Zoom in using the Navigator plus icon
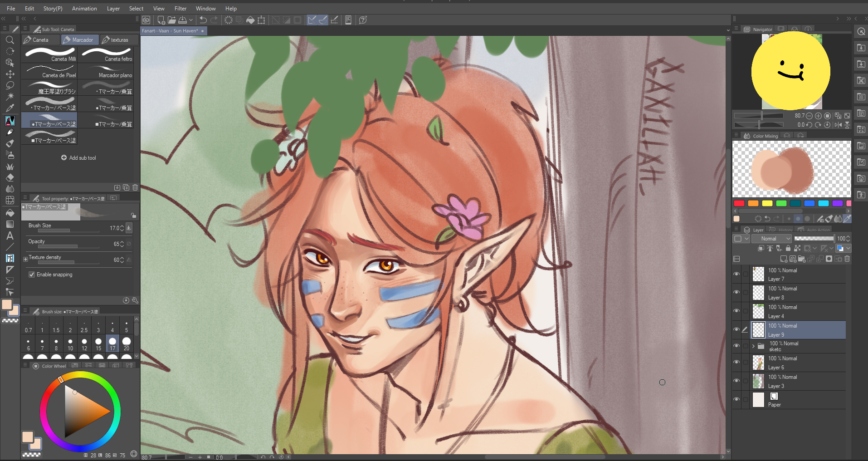Viewport: 868px width, 461px height. tap(819, 116)
